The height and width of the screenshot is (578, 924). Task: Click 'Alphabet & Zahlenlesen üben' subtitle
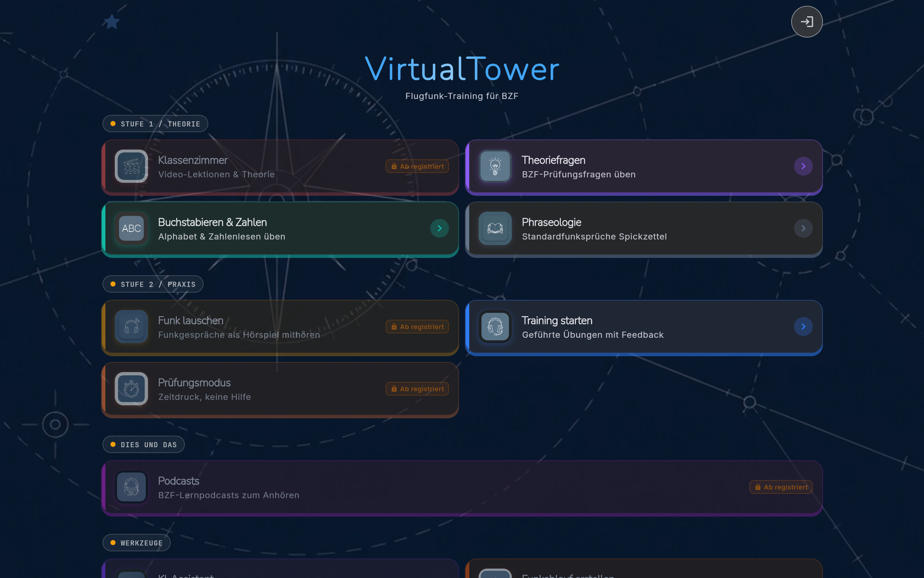[x=222, y=237]
